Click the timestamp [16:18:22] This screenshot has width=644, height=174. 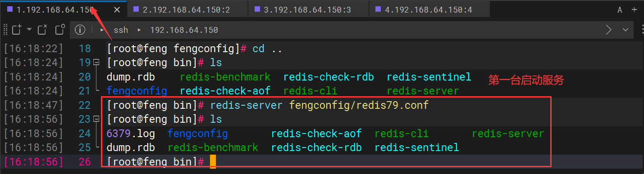[34, 49]
